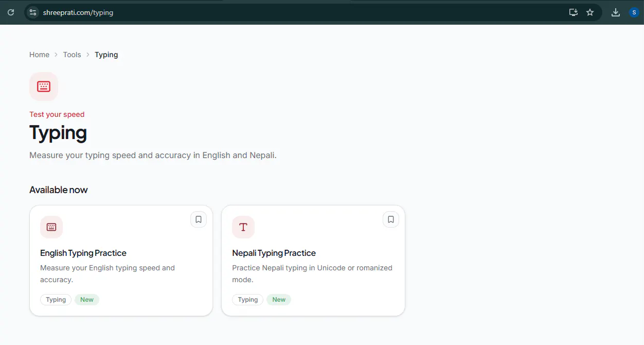Image resolution: width=644 pixels, height=345 pixels.
Task: Open the browser profile avatar
Action: (x=634, y=12)
